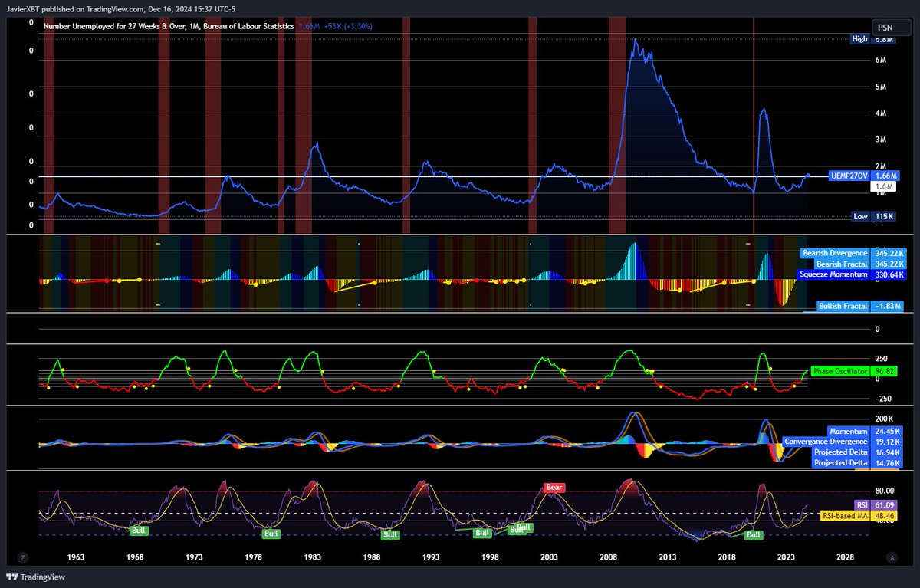The image size is (920, 588).
Task: Click the 200K axis label in momentum pane
Action: (x=884, y=419)
